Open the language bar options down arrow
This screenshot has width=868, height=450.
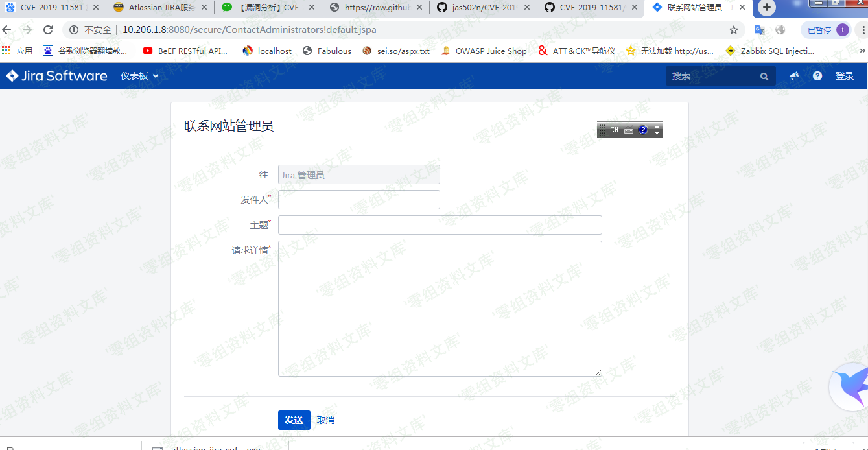click(657, 133)
